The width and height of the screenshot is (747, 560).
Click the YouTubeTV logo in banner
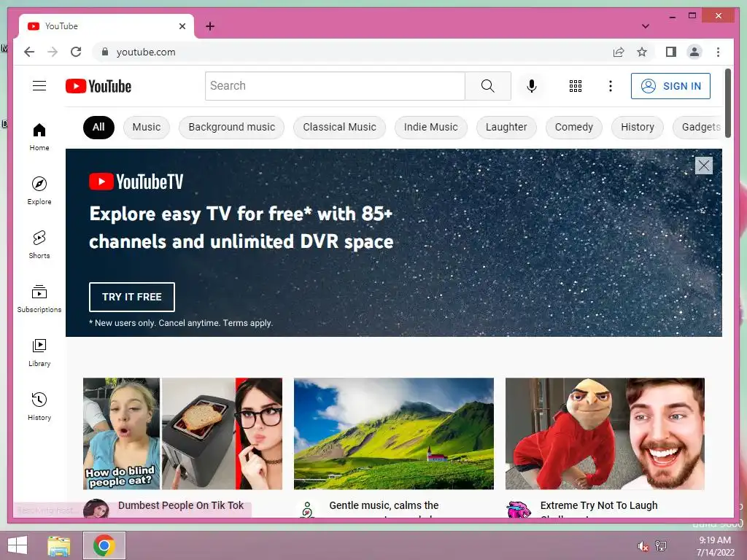136,182
